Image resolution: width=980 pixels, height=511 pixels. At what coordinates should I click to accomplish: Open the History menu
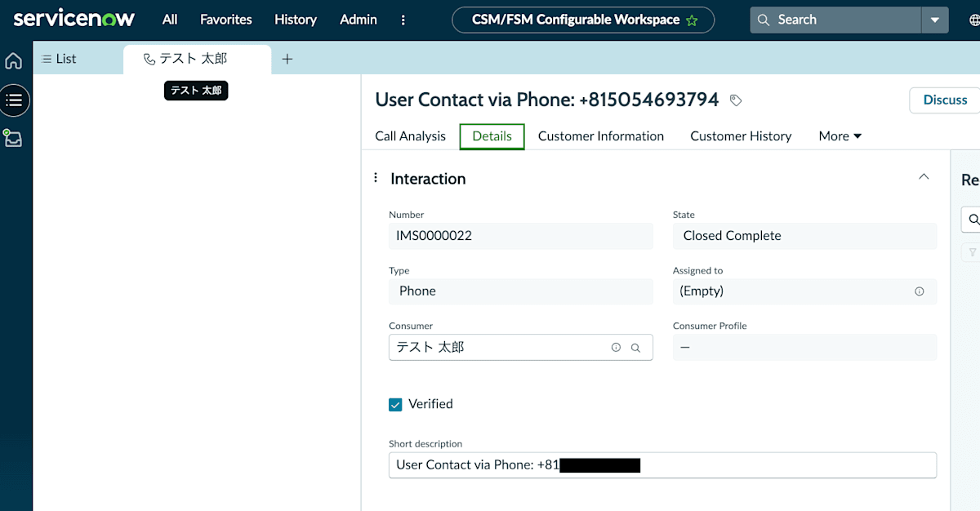tap(296, 20)
